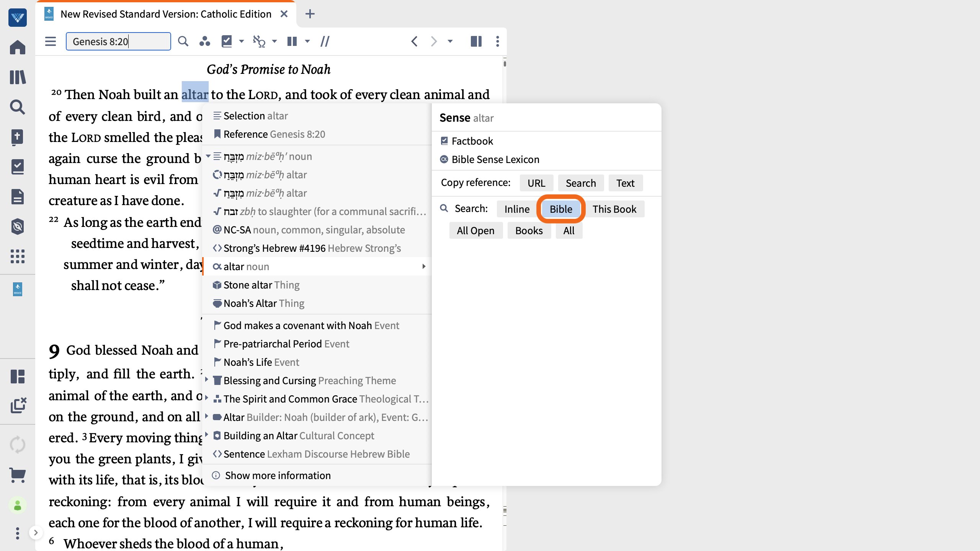Screen dimensions: 980x551
Task: Choose This Book search option
Action: (x=614, y=209)
